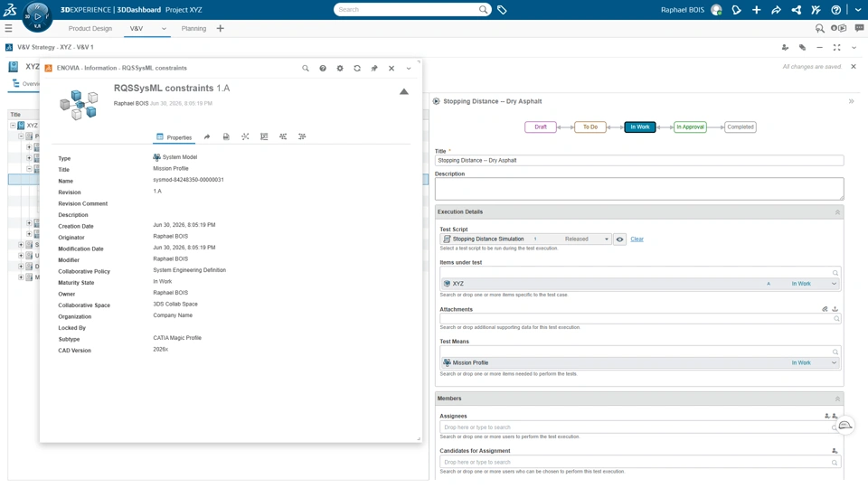This screenshot has height=488, width=868.
Task: Click the top bar Add plus icon
Action: 756,9
